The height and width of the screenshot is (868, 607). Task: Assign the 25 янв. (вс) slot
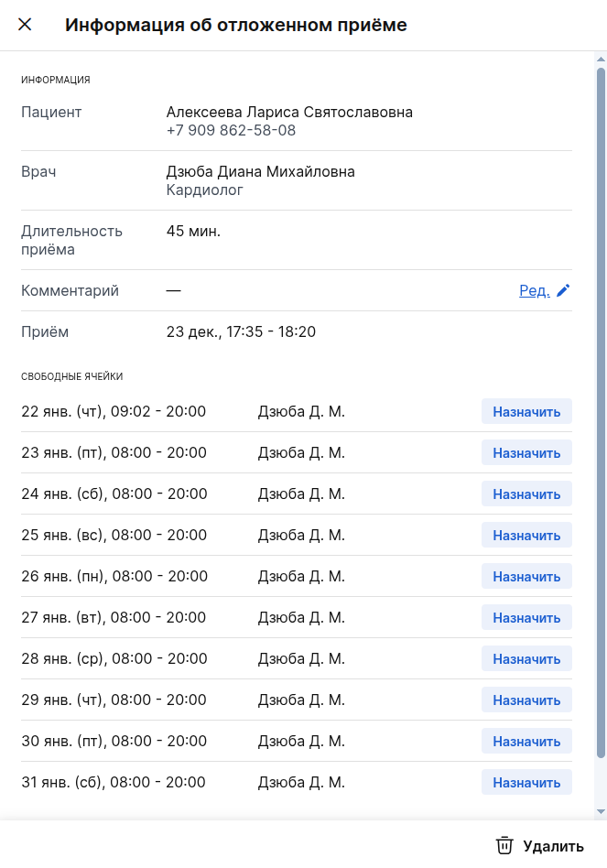click(526, 536)
